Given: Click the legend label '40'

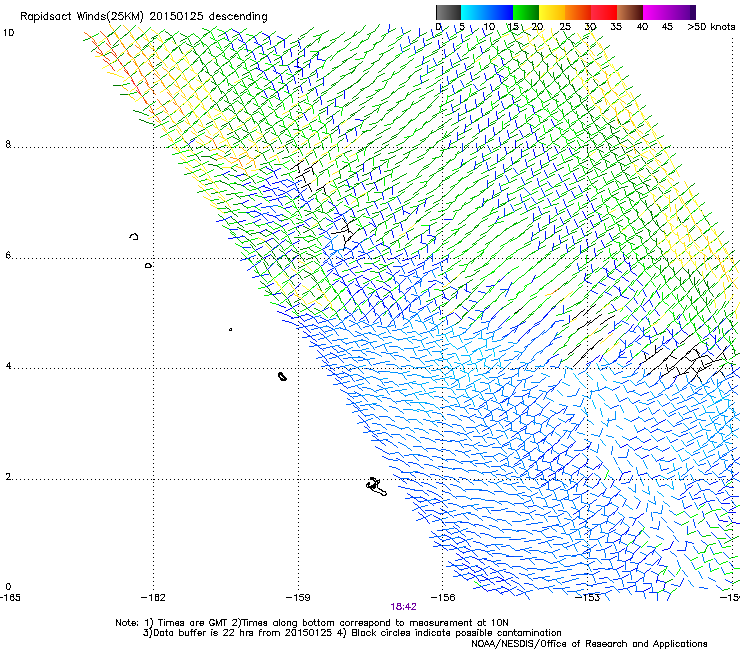Looking at the screenshot, I should click(642, 26).
